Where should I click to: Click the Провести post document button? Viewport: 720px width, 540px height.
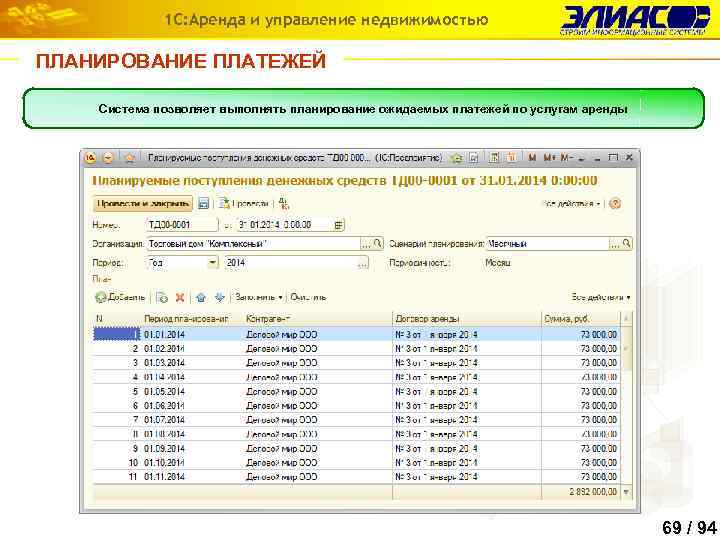pyautogui.click(x=243, y=203)
